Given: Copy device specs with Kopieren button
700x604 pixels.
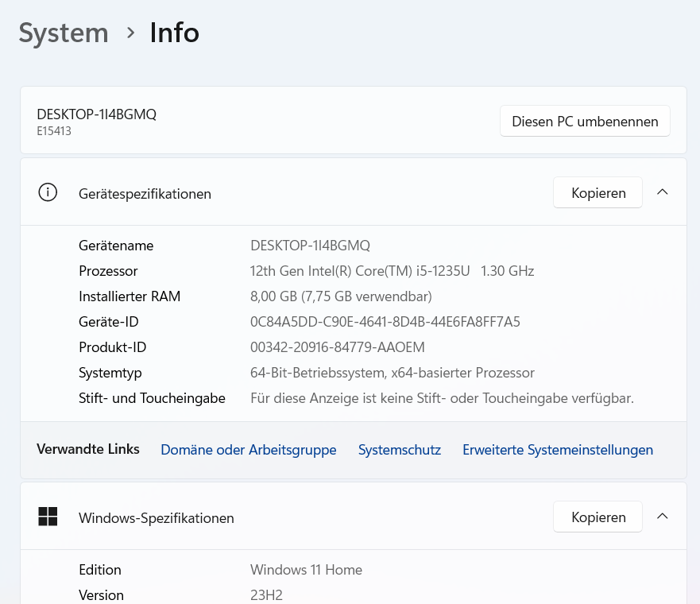Looking at the screenshot, I should click(598, 193).
